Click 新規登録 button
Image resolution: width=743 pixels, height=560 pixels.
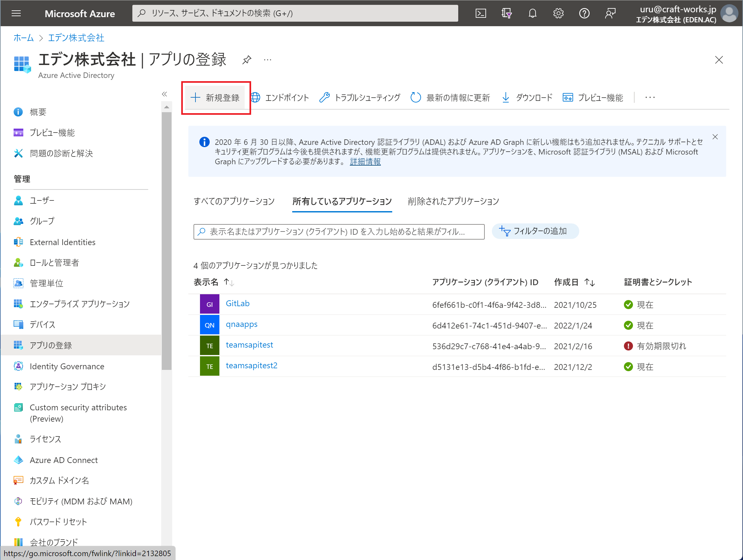215,98
